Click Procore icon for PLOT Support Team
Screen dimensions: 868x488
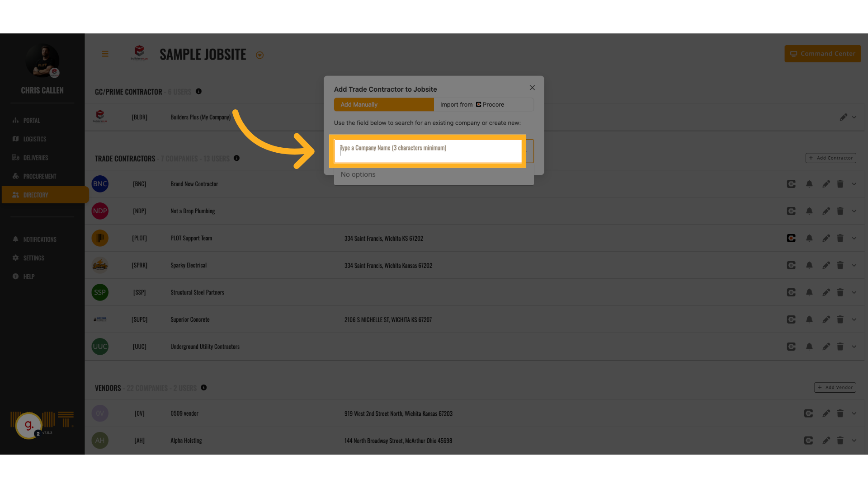click(x=791, y=238)
